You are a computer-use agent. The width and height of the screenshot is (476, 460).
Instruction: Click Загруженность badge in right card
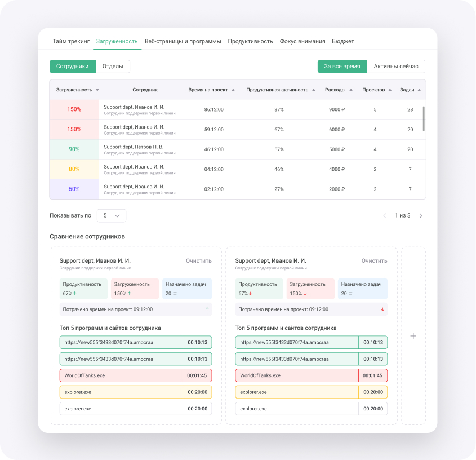coord(310,289)
